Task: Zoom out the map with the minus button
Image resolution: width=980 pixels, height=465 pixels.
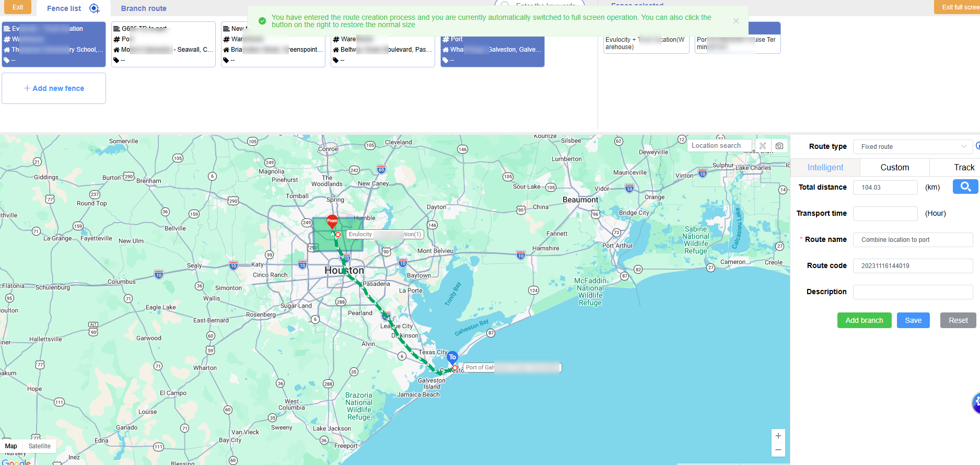Action: pos(778,449)
